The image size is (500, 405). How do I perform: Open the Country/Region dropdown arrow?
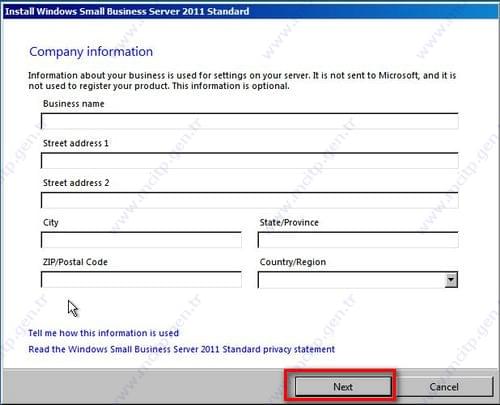(451, 280)
